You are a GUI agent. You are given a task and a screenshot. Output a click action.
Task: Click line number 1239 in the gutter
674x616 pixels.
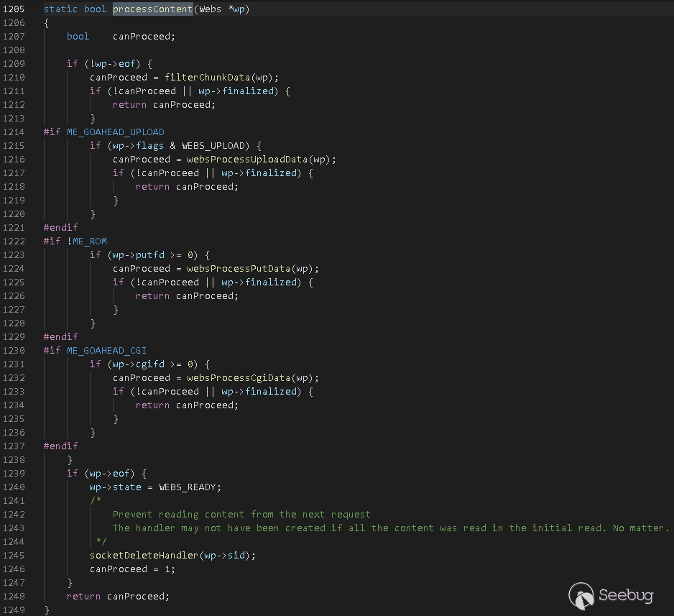[x=14, y=474]
